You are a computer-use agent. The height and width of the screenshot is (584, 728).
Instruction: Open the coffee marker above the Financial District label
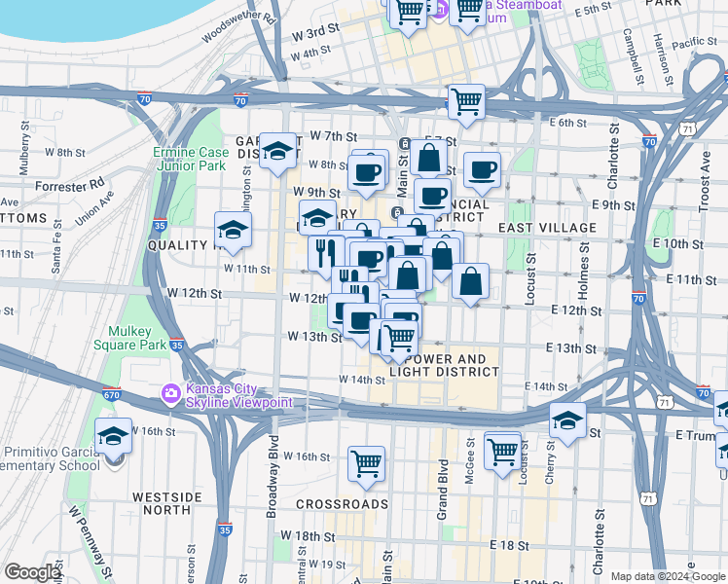pyautogui.click(x=432, y=197)
